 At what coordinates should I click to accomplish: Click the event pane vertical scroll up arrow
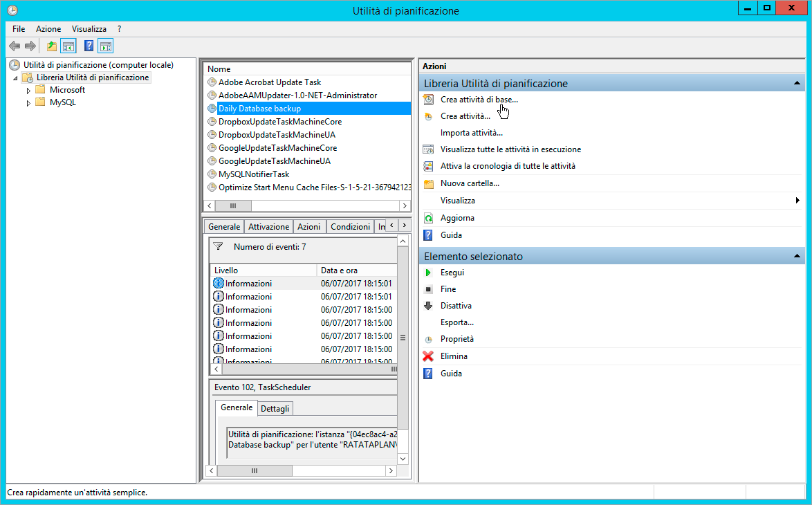[x=403, y=241]
